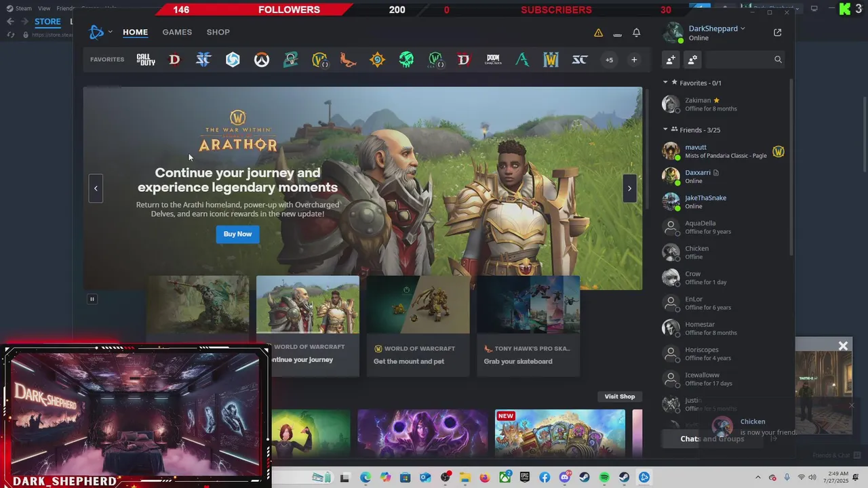Open Firefox from the taskbar
The image size is (868, 488).
click(485, 478)
